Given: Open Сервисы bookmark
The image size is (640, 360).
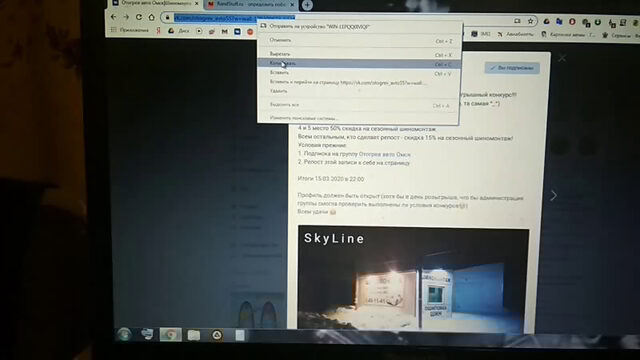Looking at the screenshot, I should tap(616, 36).
